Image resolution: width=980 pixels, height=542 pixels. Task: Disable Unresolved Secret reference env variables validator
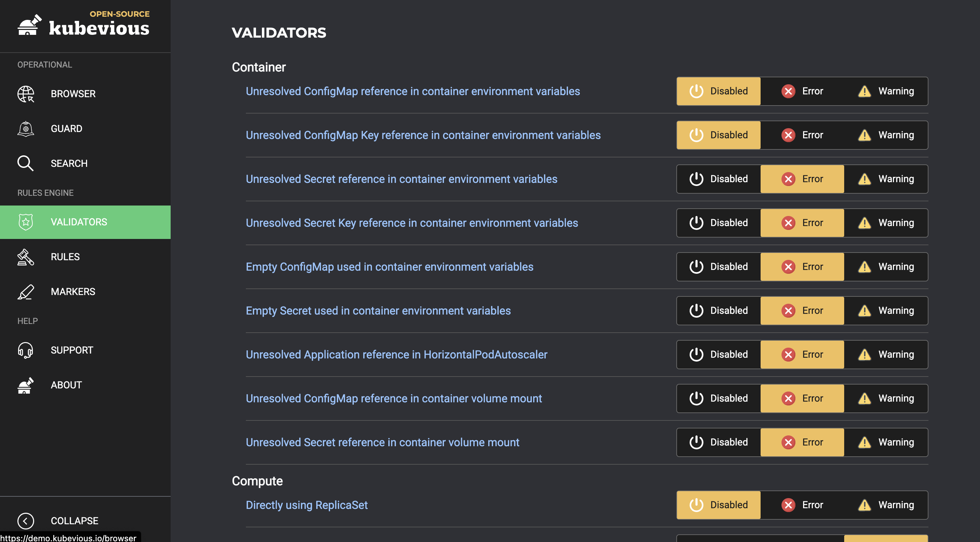pyautogui.click(x=719, y=179)
